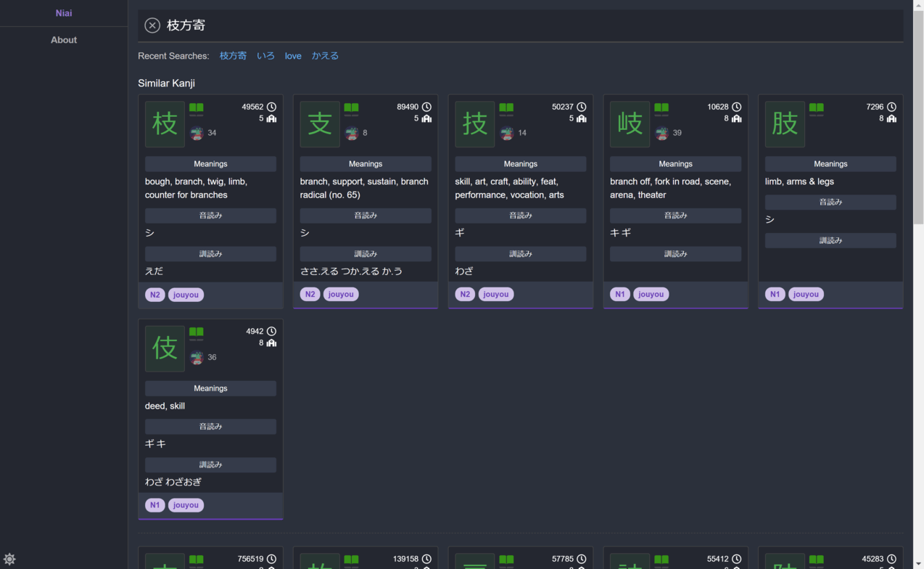Click the N2 tag on 枝 card

pos(154,295)
